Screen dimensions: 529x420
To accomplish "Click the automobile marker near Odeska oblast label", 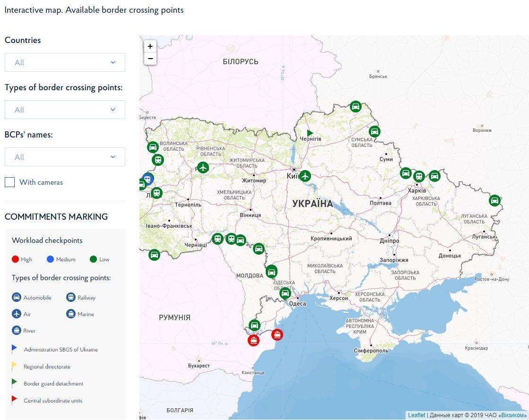I will point(285,293).
